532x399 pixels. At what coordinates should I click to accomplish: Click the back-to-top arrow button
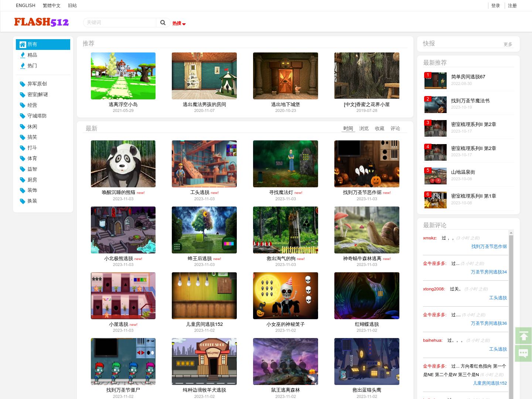pos(524,336)
